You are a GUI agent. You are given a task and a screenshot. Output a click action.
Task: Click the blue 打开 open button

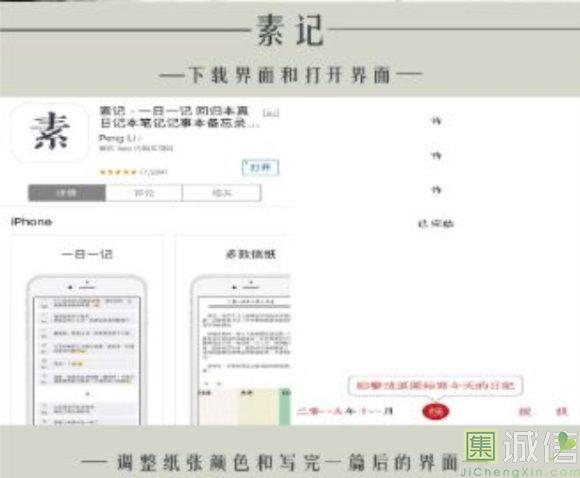click(260, 168)
